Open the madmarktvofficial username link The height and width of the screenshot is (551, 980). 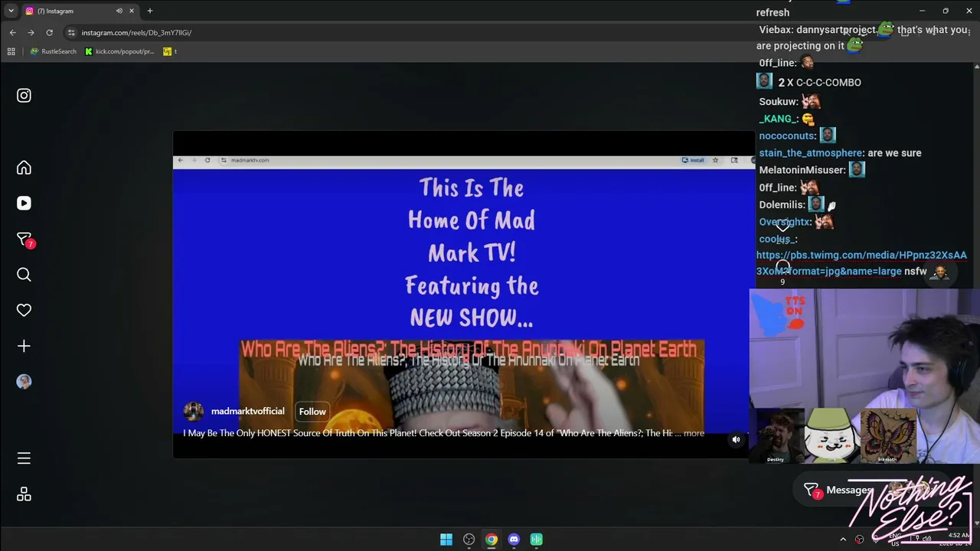coord(247,412)
